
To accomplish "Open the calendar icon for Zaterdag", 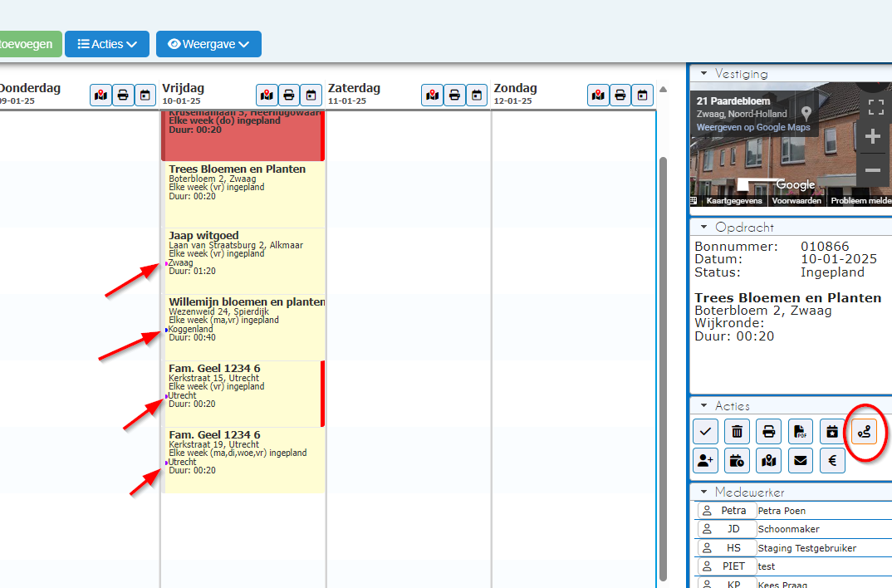I will point(477,95).
